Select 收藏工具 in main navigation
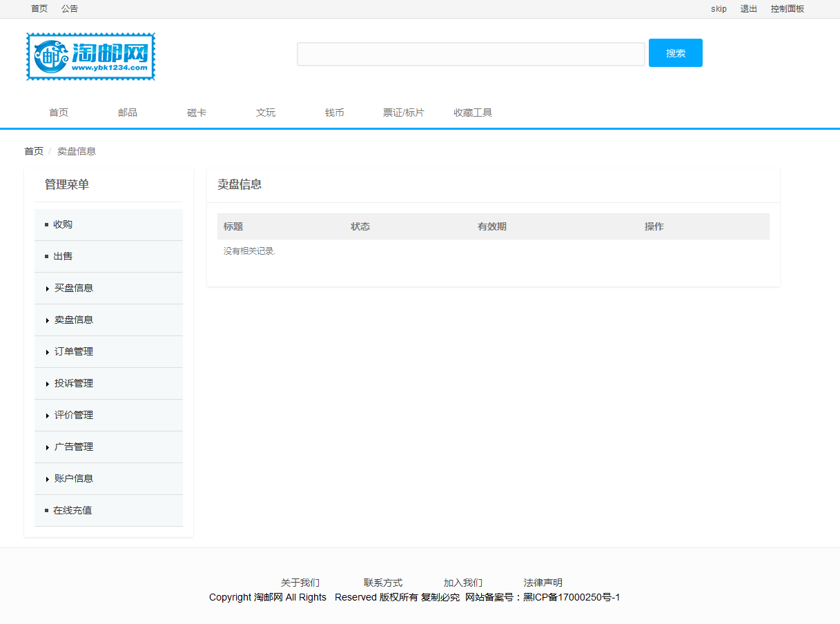 point(473,113)
